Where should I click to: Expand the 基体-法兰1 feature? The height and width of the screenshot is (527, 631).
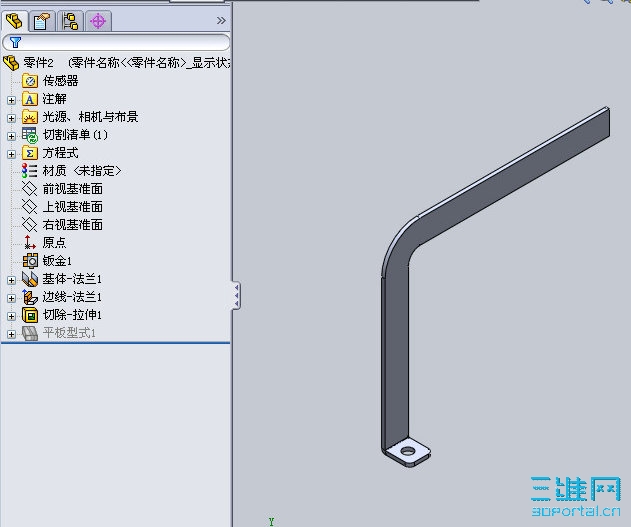(11, 280)
